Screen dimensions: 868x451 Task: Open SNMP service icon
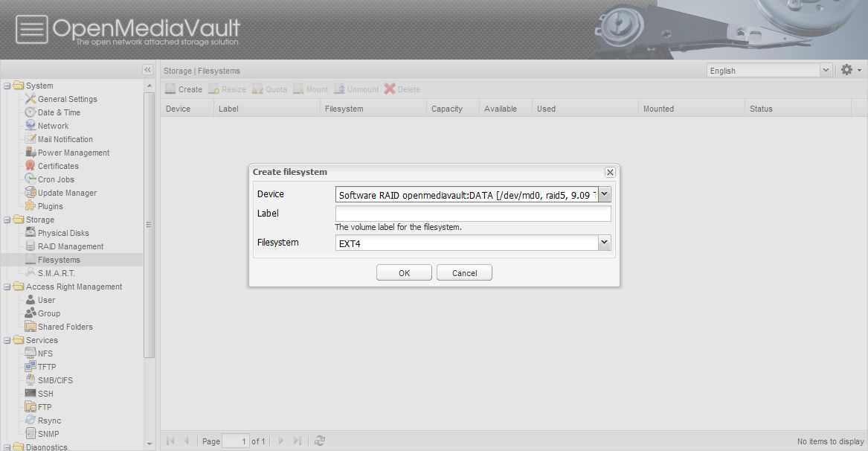point(30,434)
